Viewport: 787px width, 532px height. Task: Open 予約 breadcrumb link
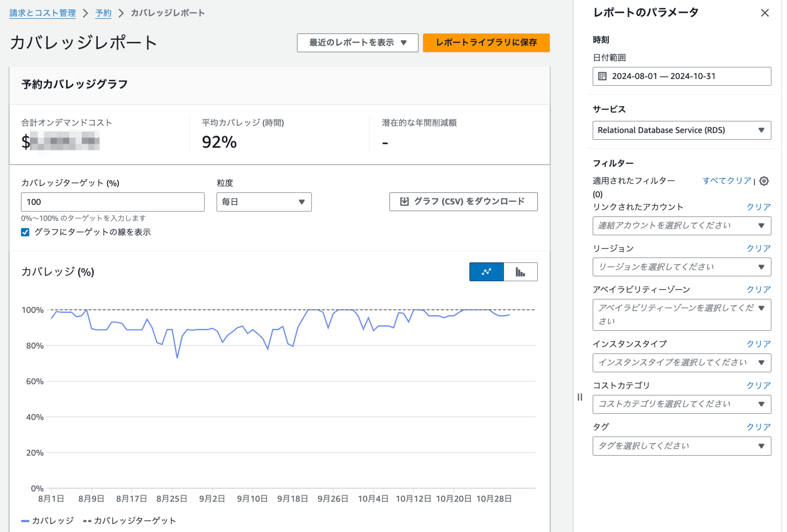pyautogui.click(x=103, y=13)
